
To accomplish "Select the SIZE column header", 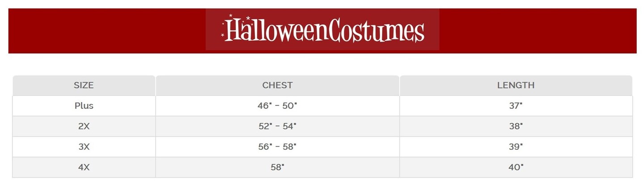I will (84, 85).
